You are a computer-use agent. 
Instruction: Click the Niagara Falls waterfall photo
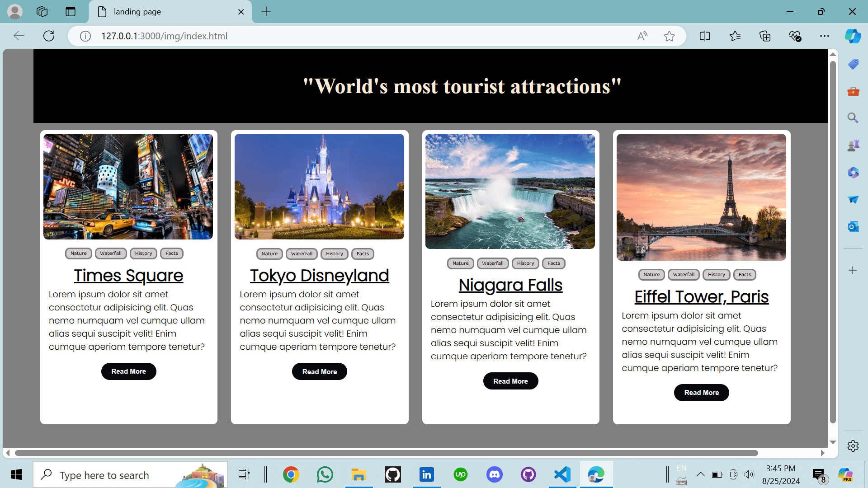click(x=510, y=191)
